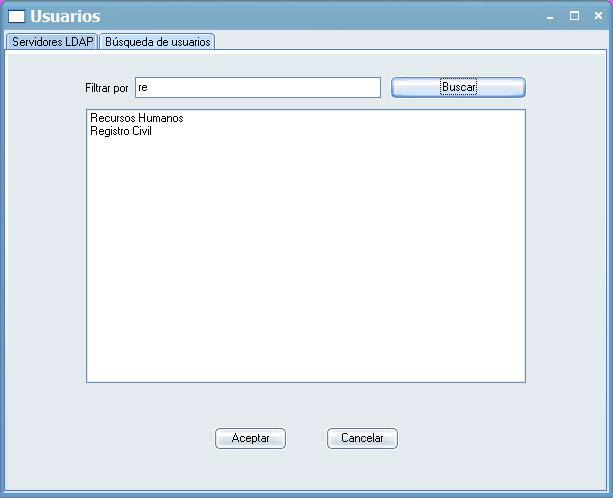
Task: Click the Filtrar por label
Action: click(x=107, y=88)
